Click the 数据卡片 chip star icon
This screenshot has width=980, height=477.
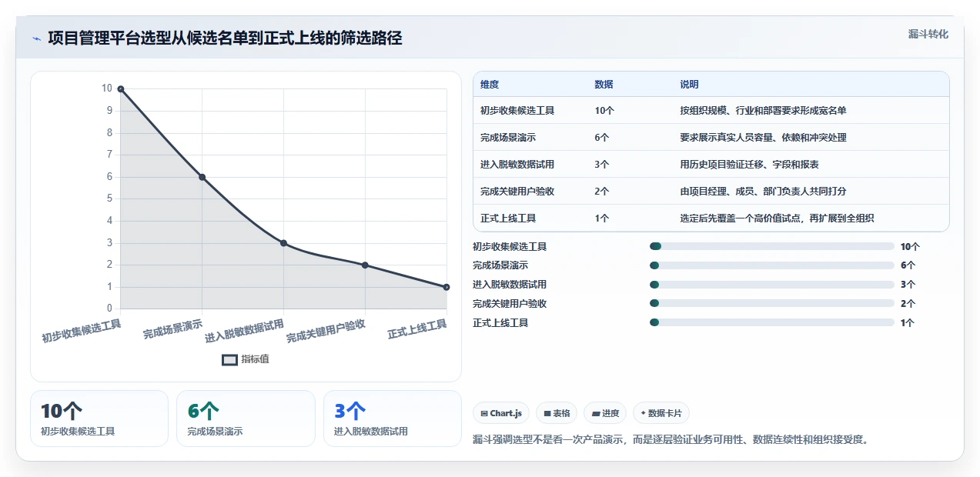(x=643, y=413)
